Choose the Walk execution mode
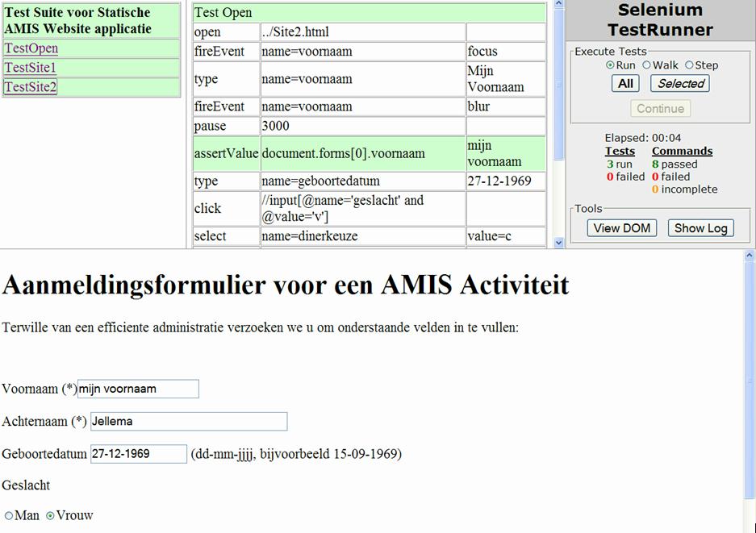Screen dimensions: 756x533 tap(646, 65)
